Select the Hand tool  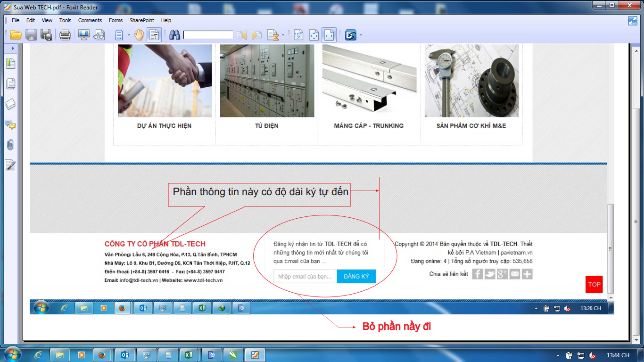coord(139,35)
